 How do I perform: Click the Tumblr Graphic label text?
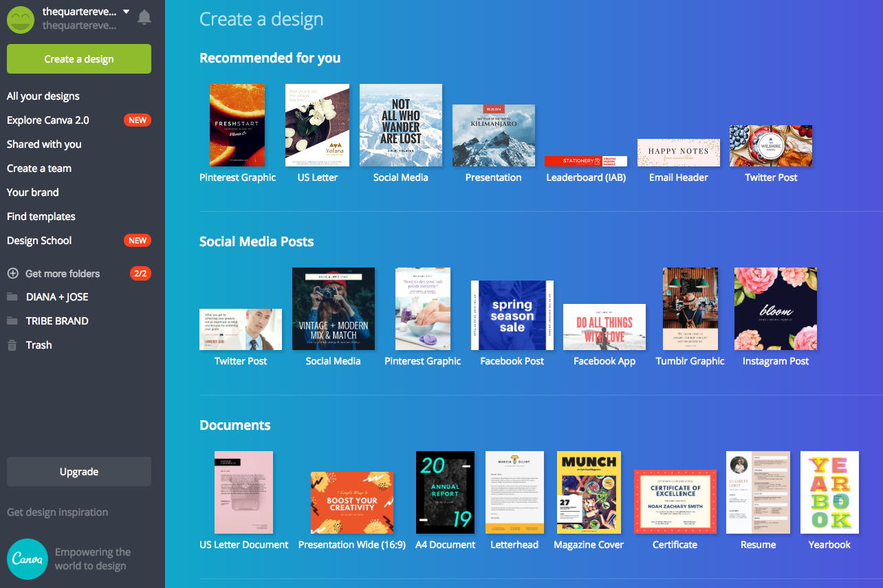pos(690,361)
